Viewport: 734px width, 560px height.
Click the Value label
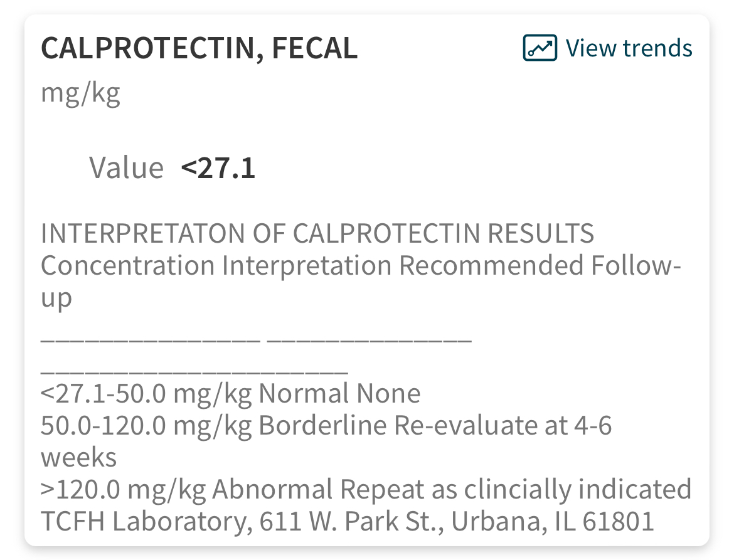[x=126, y=168]
